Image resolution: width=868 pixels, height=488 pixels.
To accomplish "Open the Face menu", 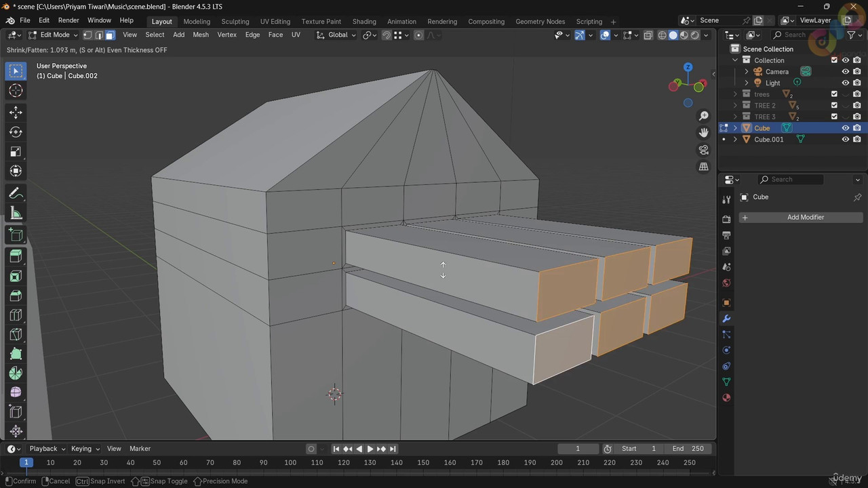I will [275, 35].
